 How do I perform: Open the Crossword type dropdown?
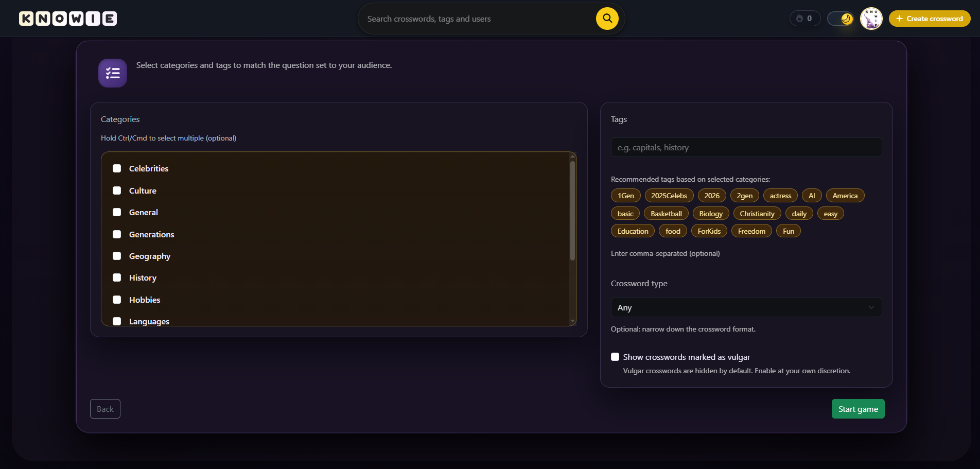(746, 307)
